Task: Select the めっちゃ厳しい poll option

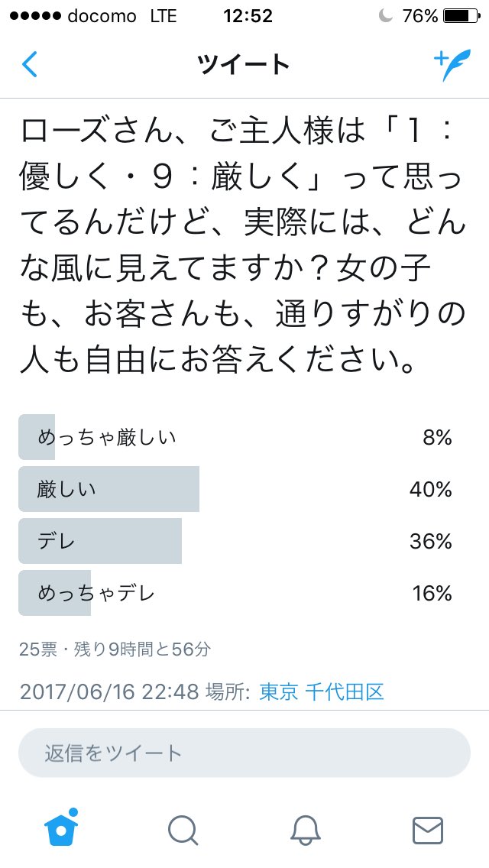Action: point(244,438)
